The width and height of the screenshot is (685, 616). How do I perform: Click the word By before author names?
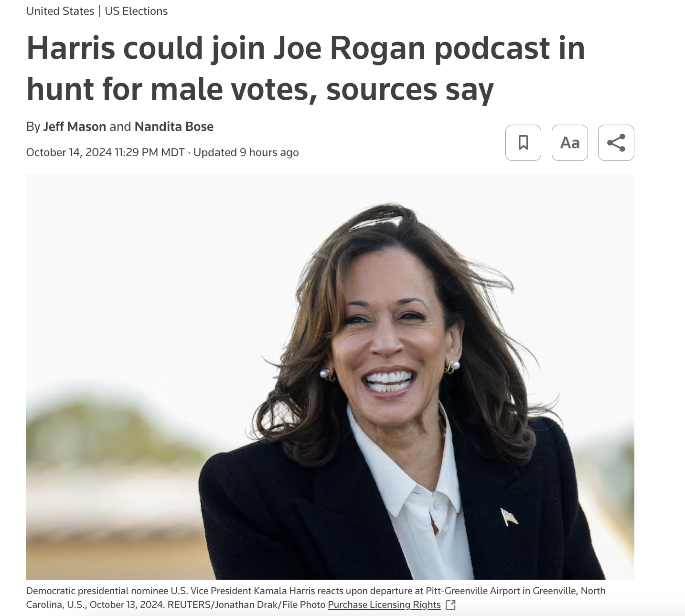tap(33, 127)
